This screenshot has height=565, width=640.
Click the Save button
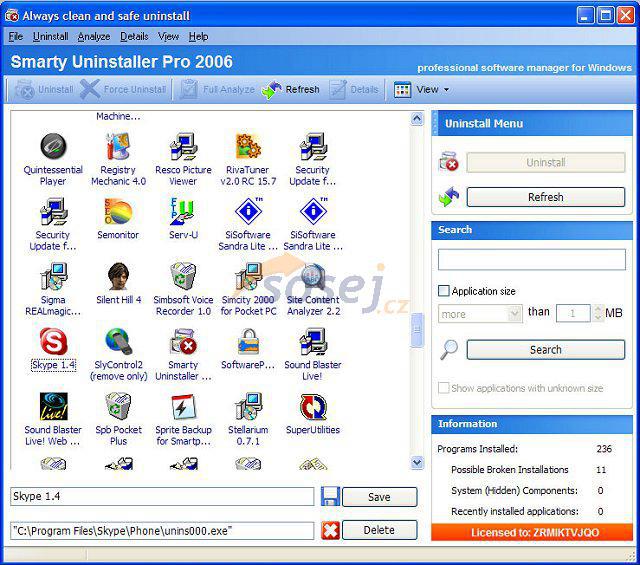click(x=380, y=496)
